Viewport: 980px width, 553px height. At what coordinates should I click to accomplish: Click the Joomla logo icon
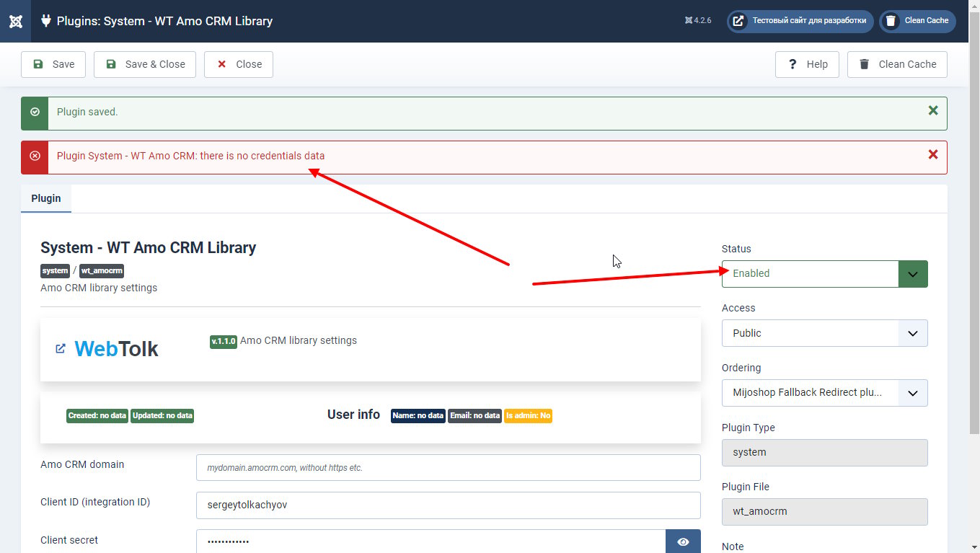coord(16,21)
